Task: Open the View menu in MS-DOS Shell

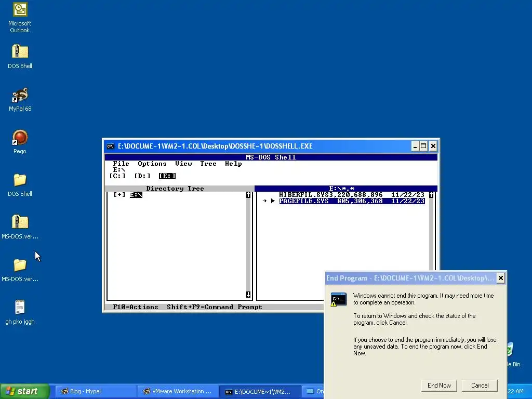Action: pos(183,164)
